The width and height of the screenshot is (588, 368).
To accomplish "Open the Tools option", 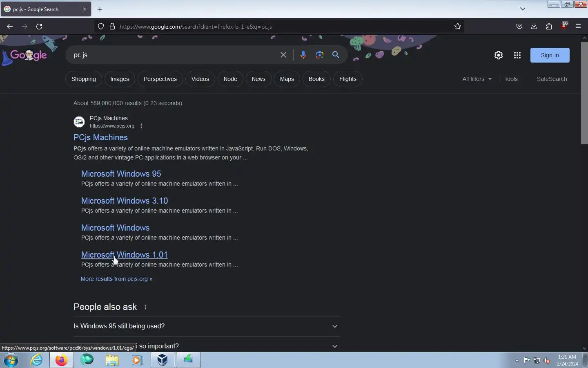I will click(511, 79).
